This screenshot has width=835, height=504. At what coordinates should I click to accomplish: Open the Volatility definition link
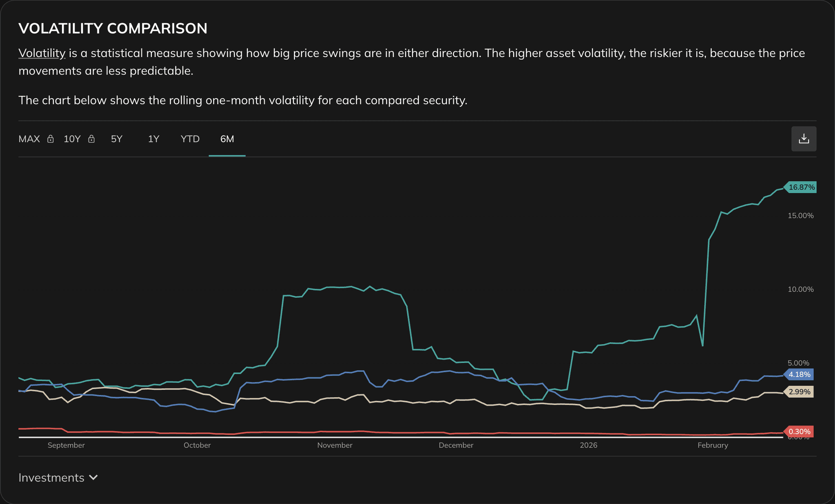tap(41, 53)
